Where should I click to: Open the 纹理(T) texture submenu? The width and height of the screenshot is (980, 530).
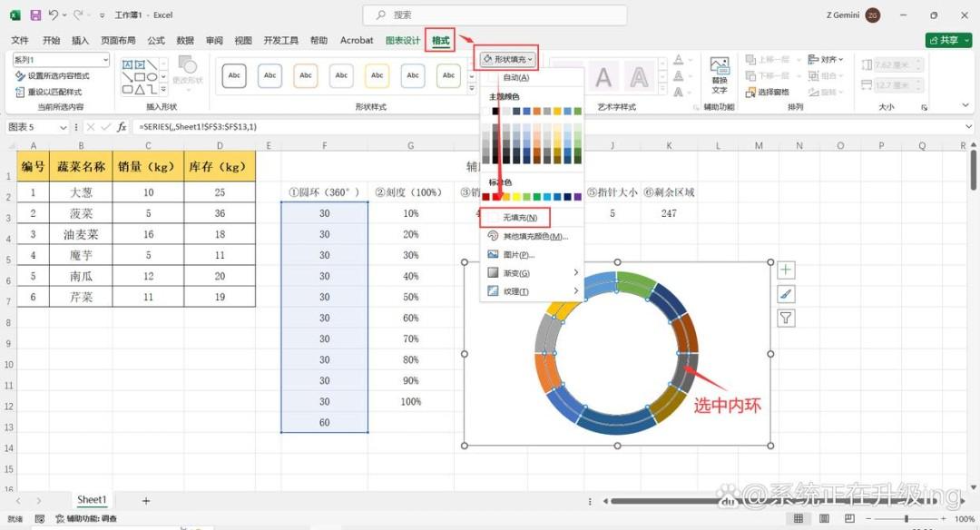(532, 291)
